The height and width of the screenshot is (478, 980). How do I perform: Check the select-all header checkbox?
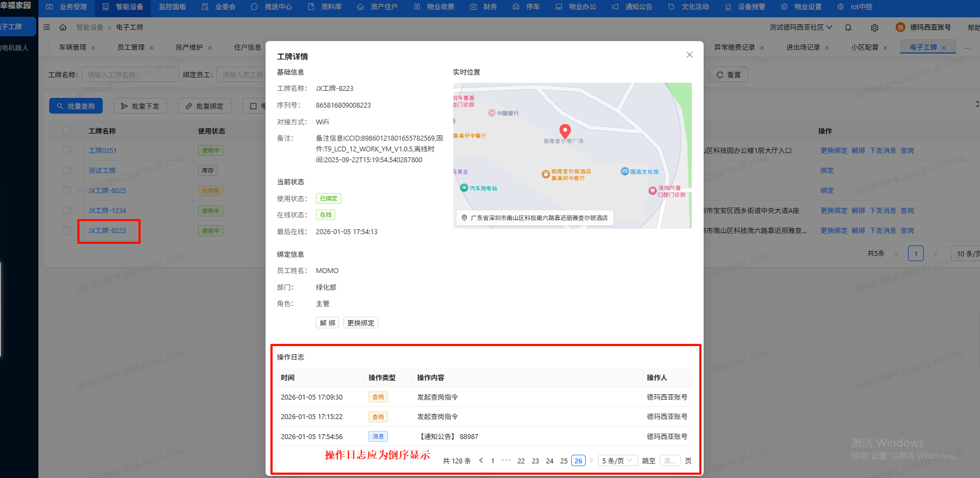tap(67, 131)
